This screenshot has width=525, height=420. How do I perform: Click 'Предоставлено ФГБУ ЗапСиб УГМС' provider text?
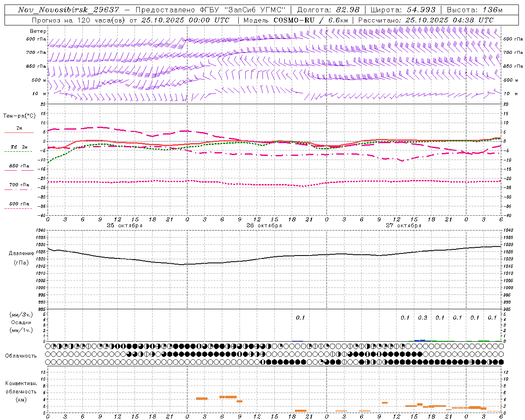click(x=210, y=10)
